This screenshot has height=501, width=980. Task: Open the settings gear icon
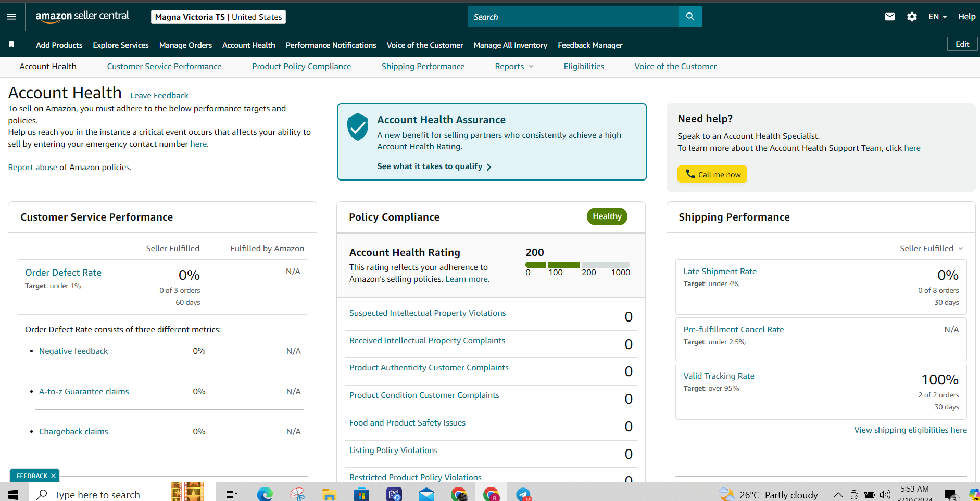(x=912, y=17)
